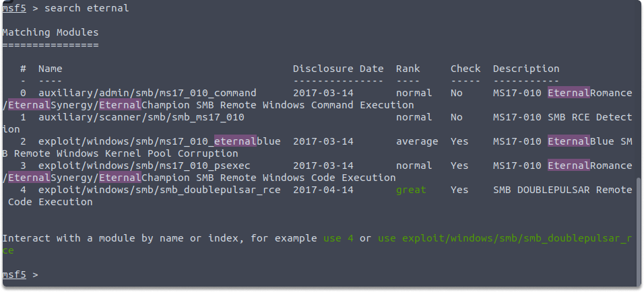
Task: Click the "Name" column header
Action: pyautogui.click(x=51, y=69)
